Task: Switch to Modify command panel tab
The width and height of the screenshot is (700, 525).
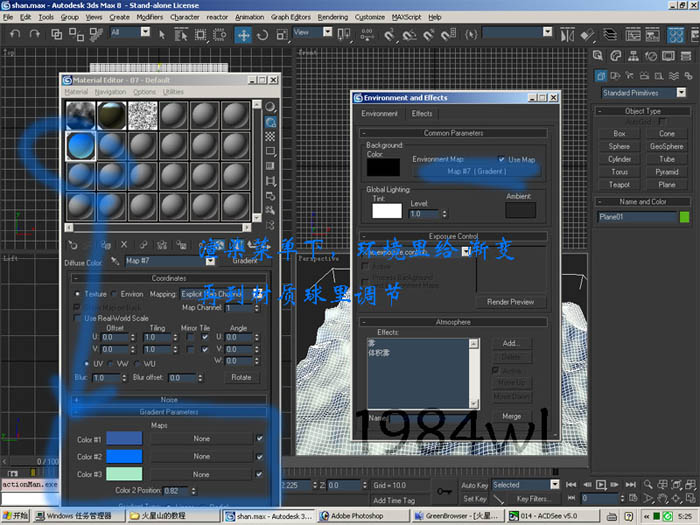Action: [616, 56]
